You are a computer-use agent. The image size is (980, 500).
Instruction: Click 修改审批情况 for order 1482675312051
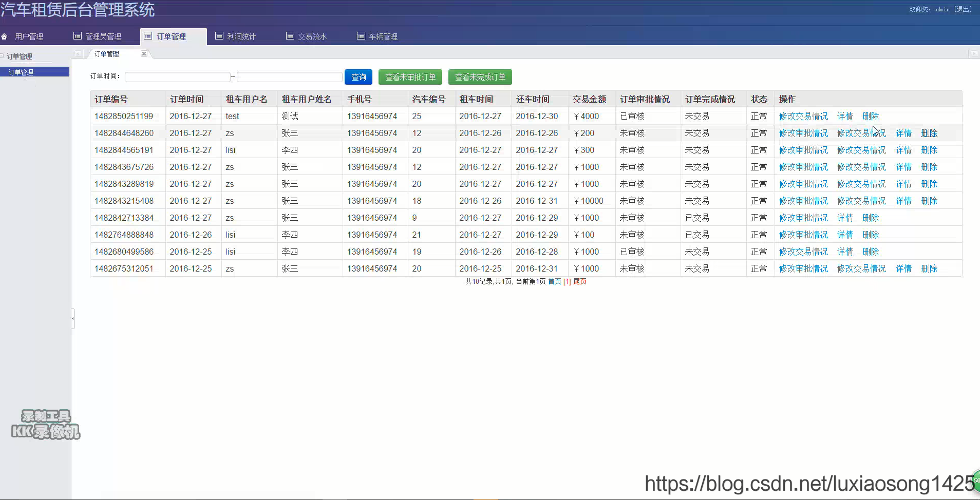tap(803, 268)
